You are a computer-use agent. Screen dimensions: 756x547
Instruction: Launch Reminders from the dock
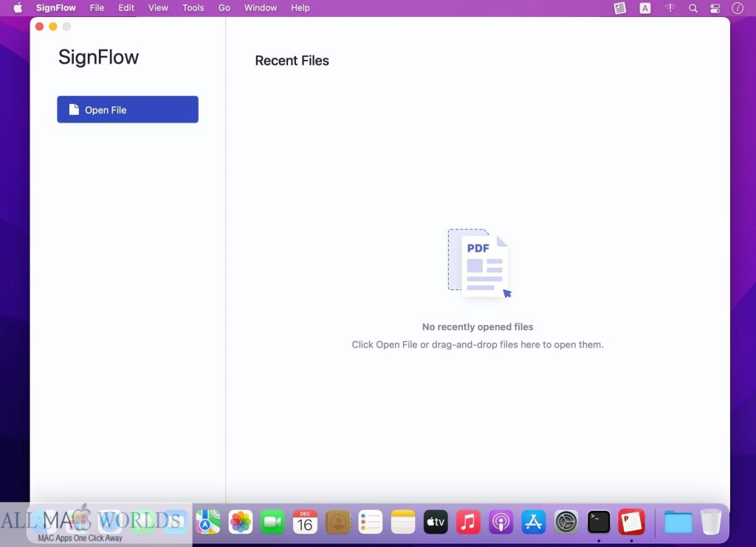click(371, 522)
